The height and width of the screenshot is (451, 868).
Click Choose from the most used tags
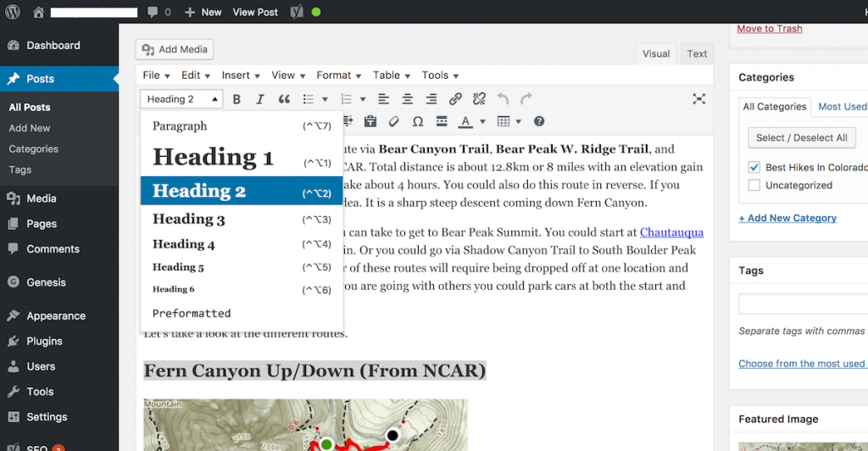coord(802,364)
